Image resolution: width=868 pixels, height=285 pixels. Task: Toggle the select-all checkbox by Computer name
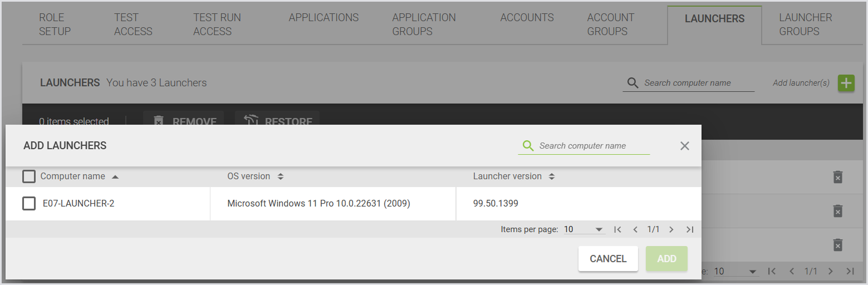tap(29, 176)
